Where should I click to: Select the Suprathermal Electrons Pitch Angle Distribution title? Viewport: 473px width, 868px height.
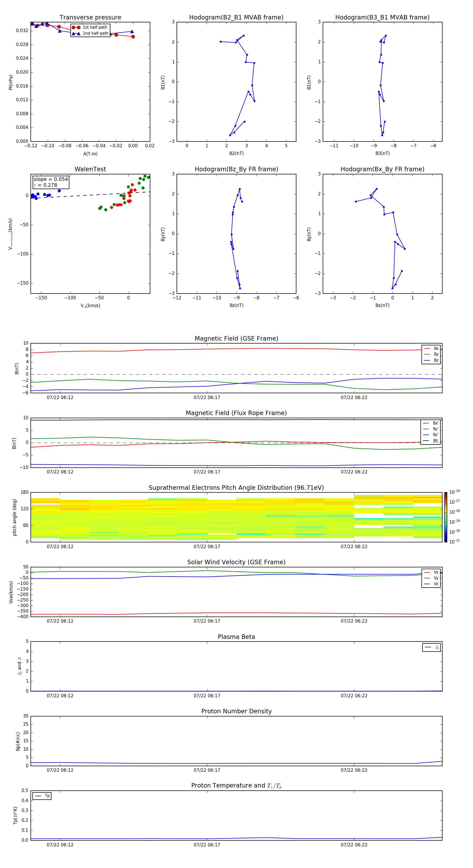point(236,488)
